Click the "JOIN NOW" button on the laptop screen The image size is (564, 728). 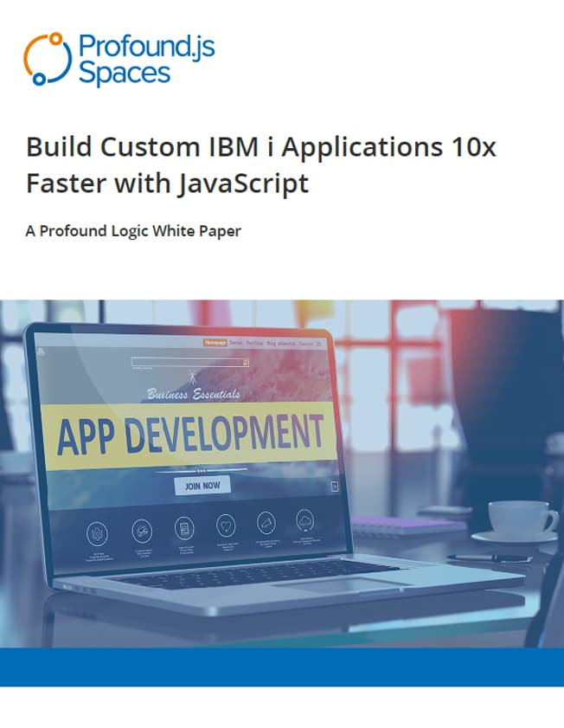202,486
